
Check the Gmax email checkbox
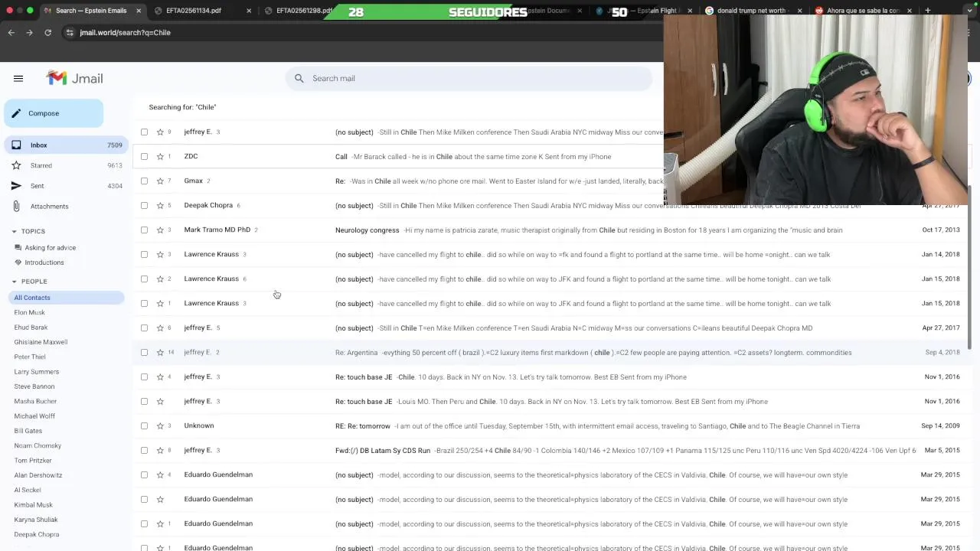click(144, 181)
